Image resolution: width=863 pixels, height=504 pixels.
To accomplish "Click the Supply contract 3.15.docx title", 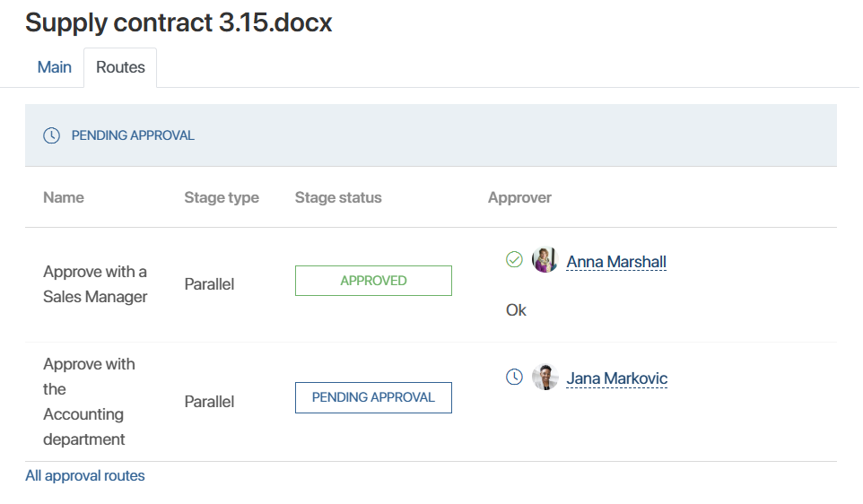I will click(x=179, y=22).
